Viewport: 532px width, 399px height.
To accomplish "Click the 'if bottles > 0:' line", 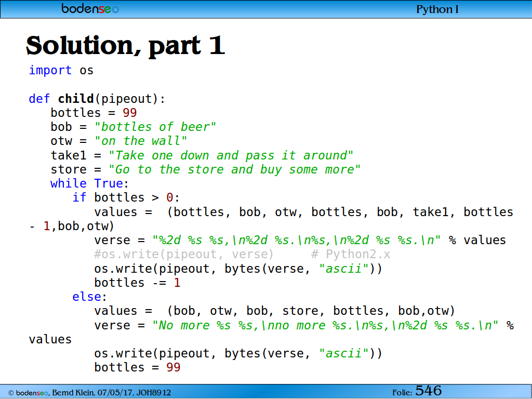I will coord(126,197).
